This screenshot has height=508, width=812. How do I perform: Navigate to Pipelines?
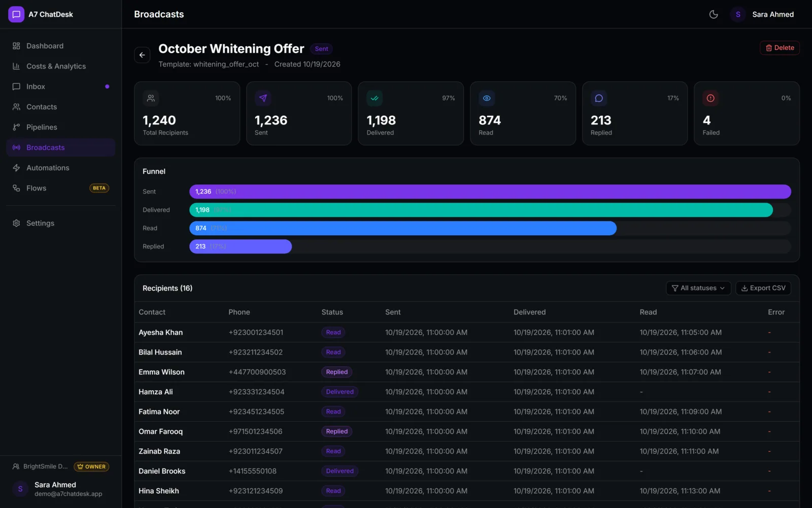[61, 127]
